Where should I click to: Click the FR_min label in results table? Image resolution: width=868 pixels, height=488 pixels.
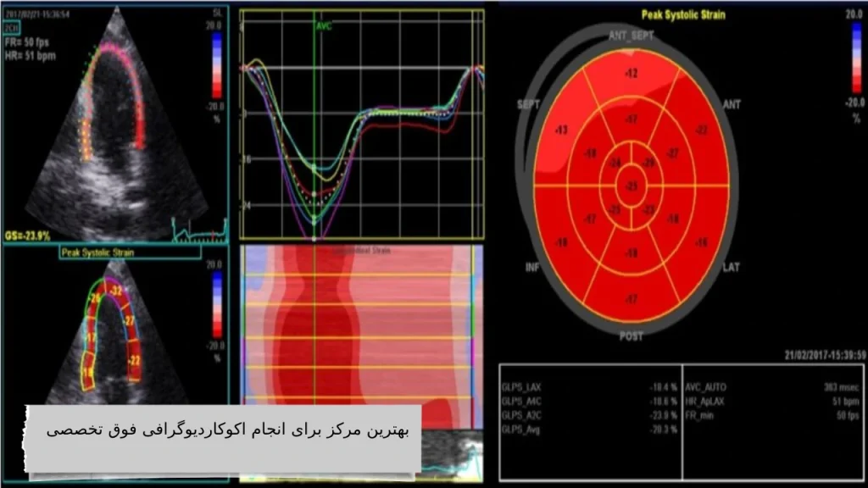(699, 415)
